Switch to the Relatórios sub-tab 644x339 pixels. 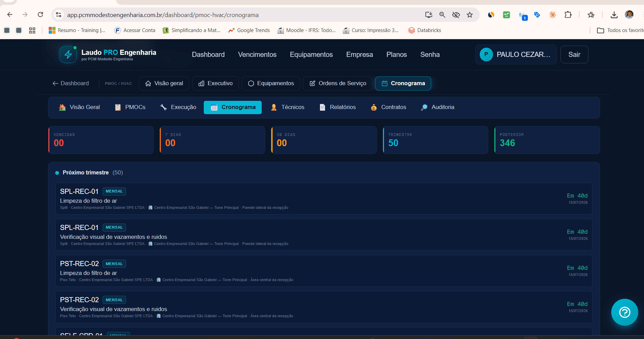[x=337, y=107]
